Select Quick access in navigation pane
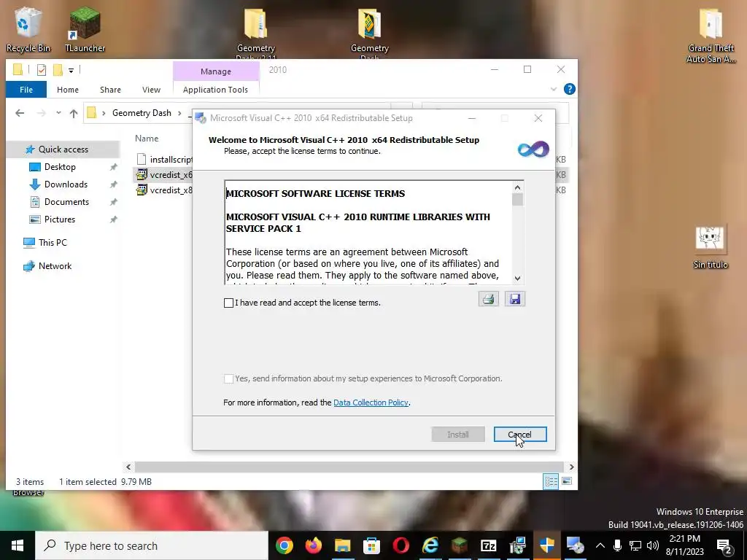 click(x=63, y=149)
